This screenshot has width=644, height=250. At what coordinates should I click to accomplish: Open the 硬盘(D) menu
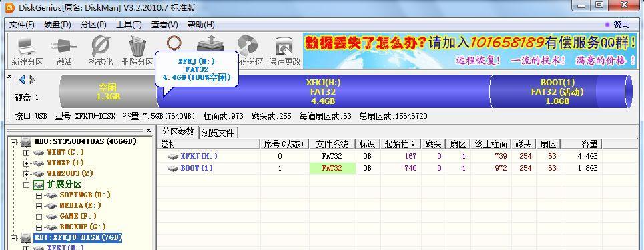click(x=57, y=25)
